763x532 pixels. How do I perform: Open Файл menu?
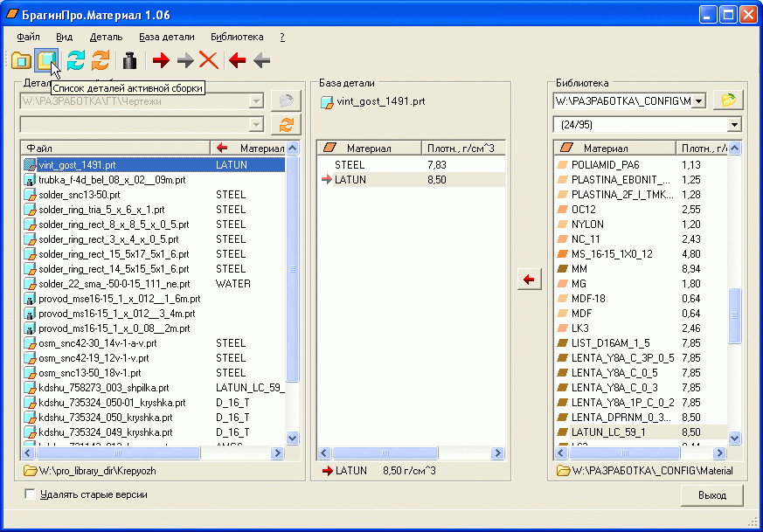click(x=28, y=37)
